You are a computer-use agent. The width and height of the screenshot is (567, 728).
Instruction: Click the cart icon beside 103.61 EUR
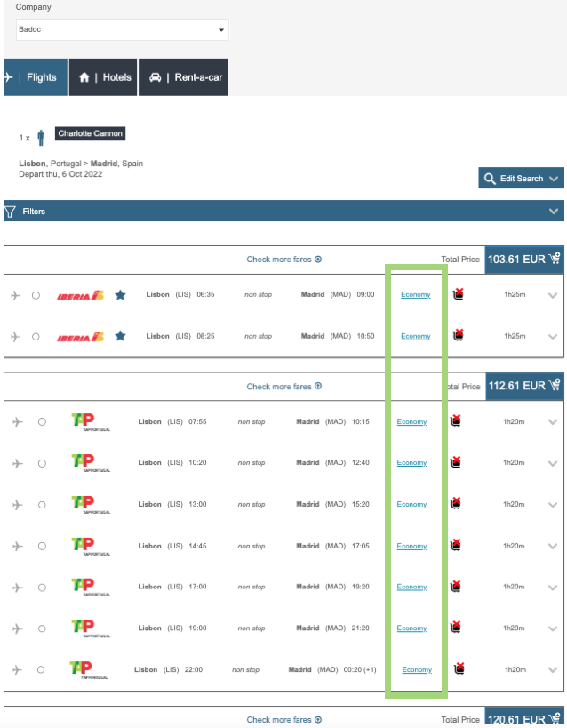tap(555, 259)
